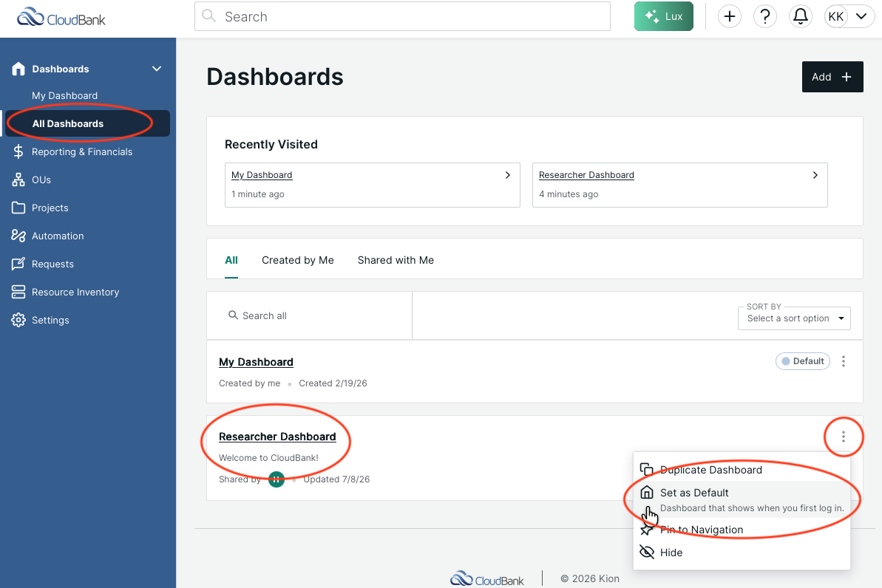Viewport: 882px width, 588px height.
Task: Click the Projects folder icon
Action: pyautogui.click(x=18, y=208)
